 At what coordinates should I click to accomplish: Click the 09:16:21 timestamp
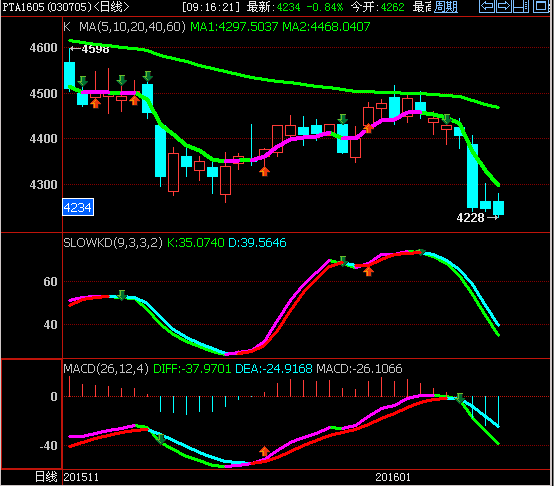click(211, 7)
